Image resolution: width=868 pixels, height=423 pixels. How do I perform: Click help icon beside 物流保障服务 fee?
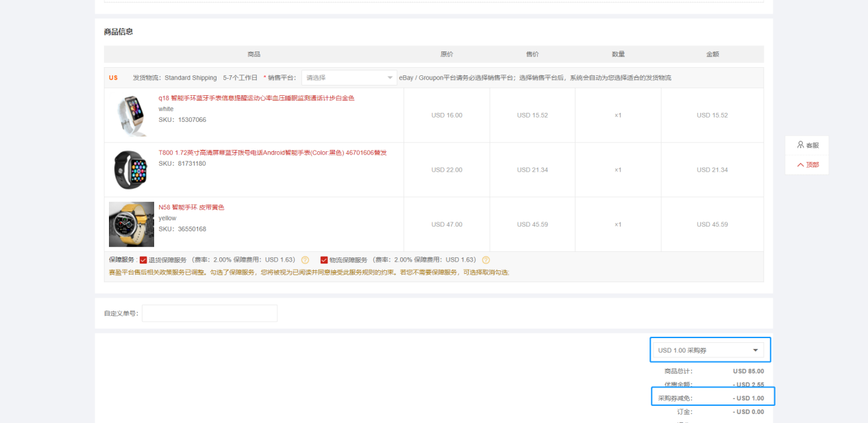click(x=486, y=260)
